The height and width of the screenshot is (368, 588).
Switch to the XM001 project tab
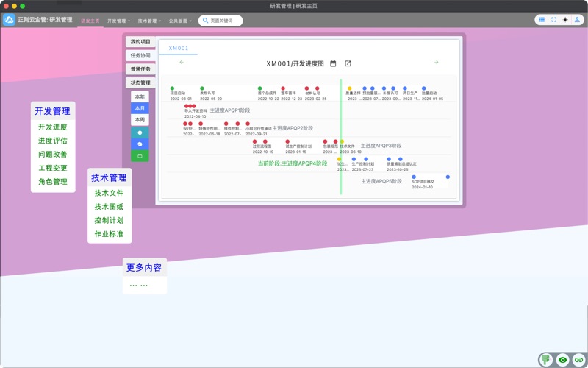click(x=179, y=49)
